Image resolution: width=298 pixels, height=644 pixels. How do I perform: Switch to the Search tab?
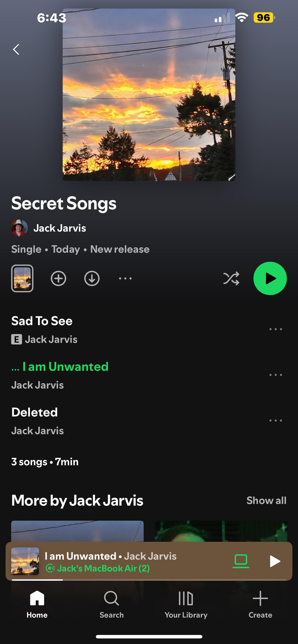click(x=112, y=604)
